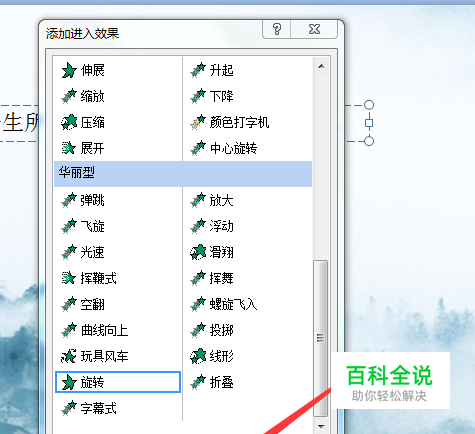Choose the 投掷 effect label
The width and height of the screenshot is (475, 434).
tap(222, 330)
